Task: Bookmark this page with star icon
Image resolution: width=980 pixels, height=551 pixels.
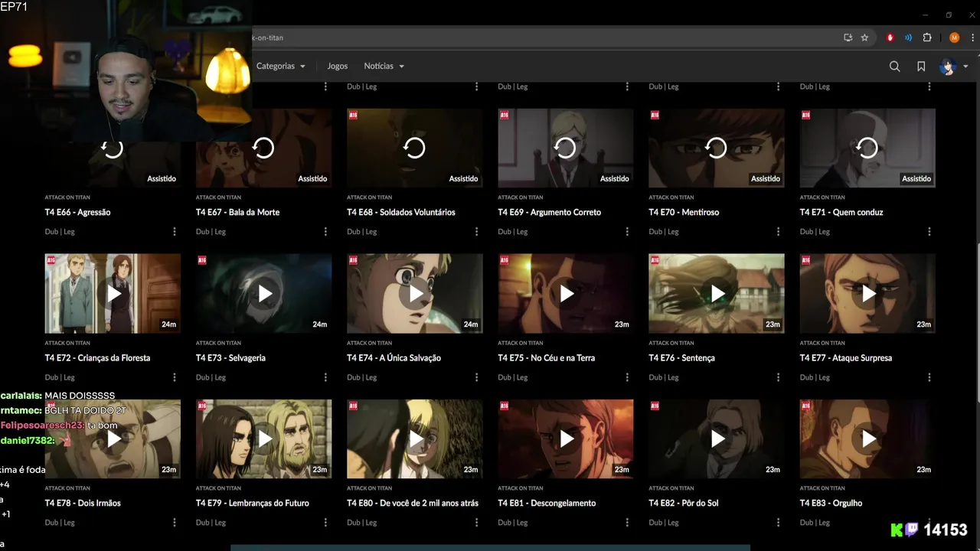Action: pyautogui.click(x=864, y=37)
